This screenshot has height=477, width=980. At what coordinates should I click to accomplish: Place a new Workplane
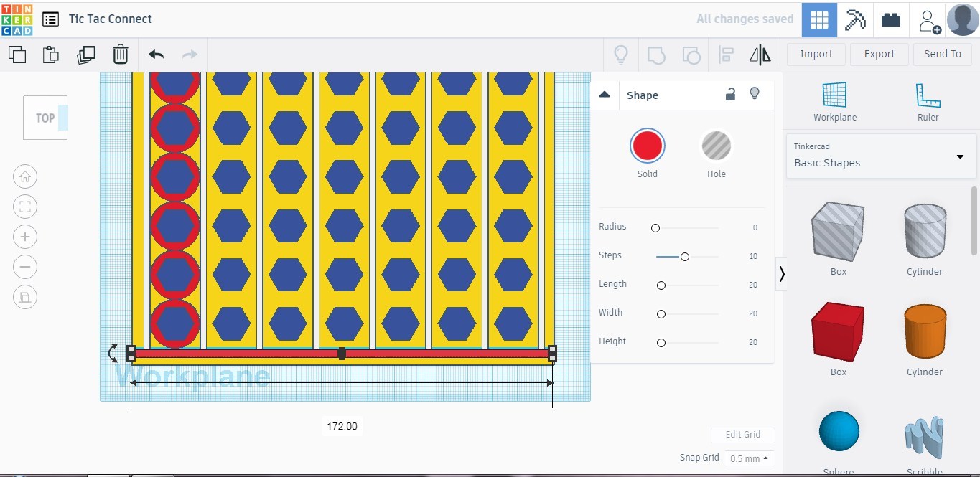click(x=834, y=101)
